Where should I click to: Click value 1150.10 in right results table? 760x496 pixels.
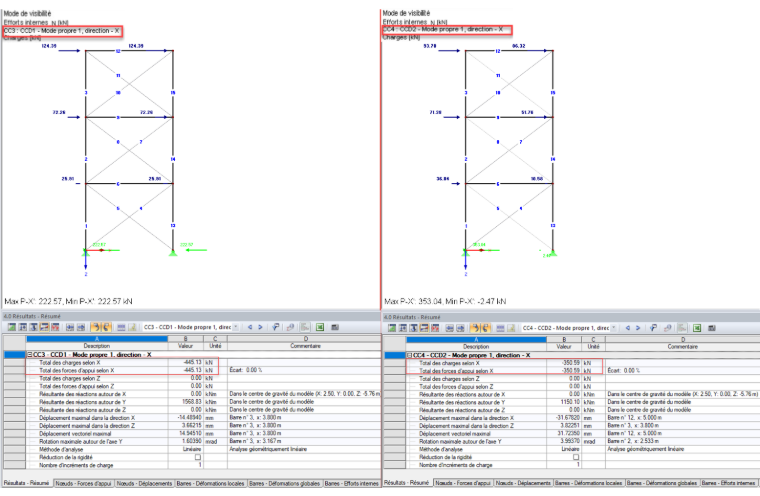pyautogui.click(x=570, y=402)
